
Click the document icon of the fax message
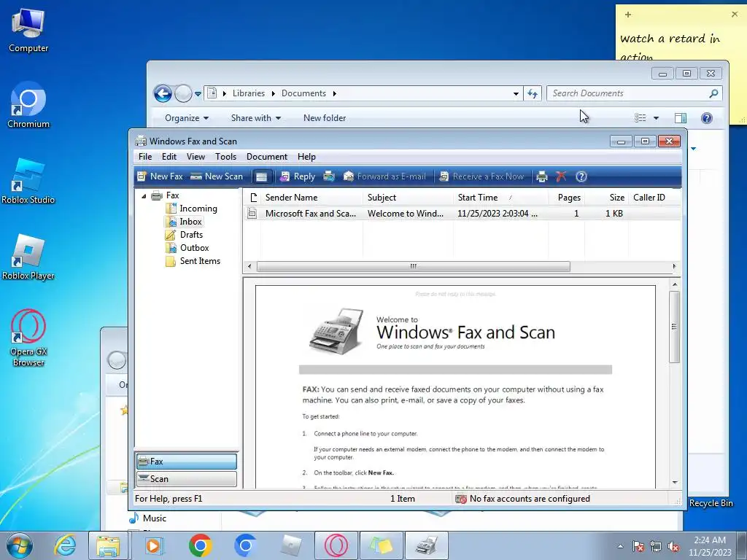(x=252, y=214)
